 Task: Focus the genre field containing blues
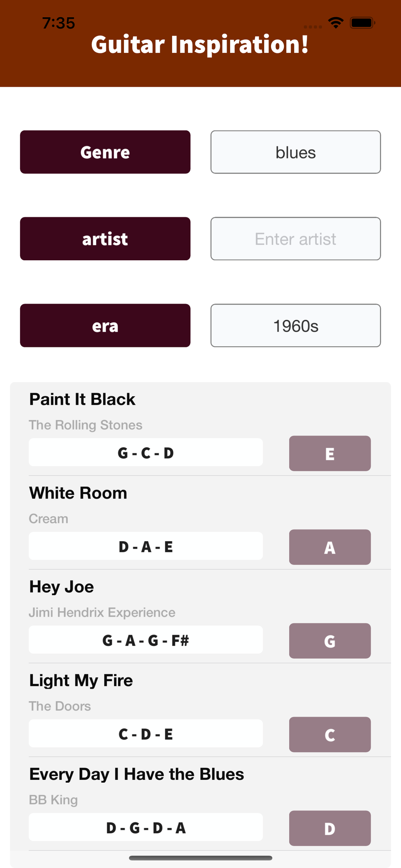pyautogui.click(x=296, y=152)
